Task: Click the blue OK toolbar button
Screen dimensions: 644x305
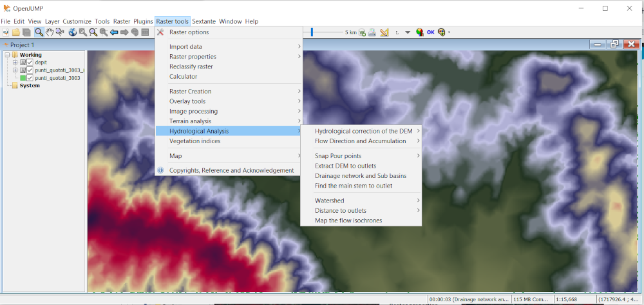Action: pos(430,32)
